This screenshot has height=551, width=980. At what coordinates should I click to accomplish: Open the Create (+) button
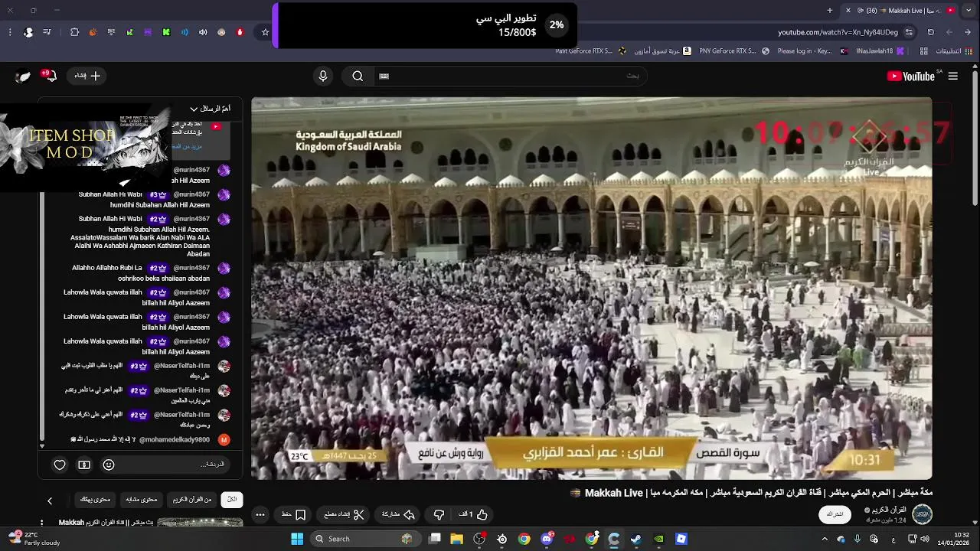(x=87, y=76)
